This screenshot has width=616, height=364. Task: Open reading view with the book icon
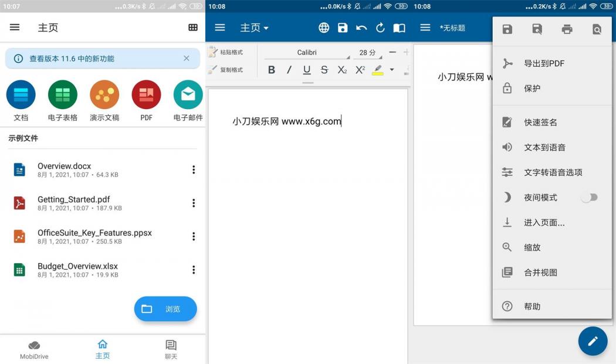(400, 27)
